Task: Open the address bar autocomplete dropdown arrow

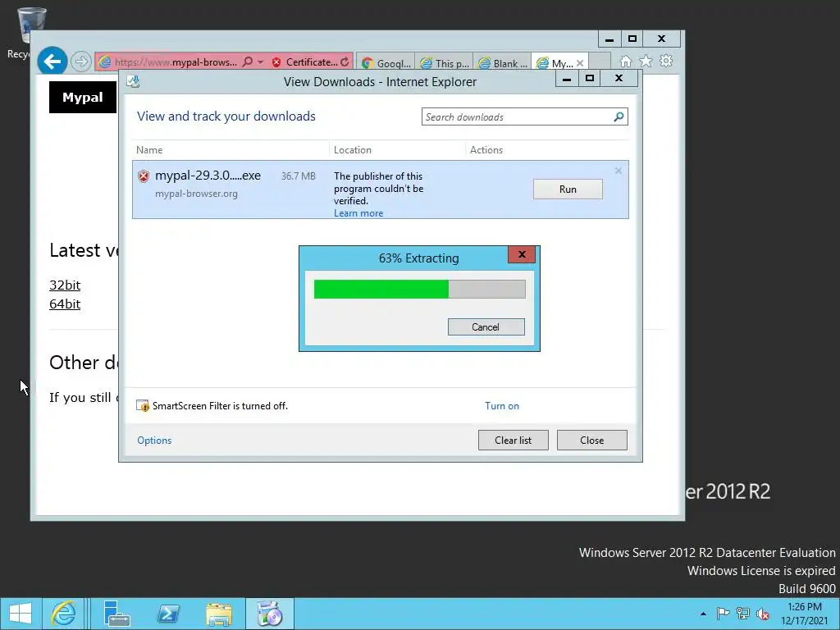Action: tap(260, 62)
